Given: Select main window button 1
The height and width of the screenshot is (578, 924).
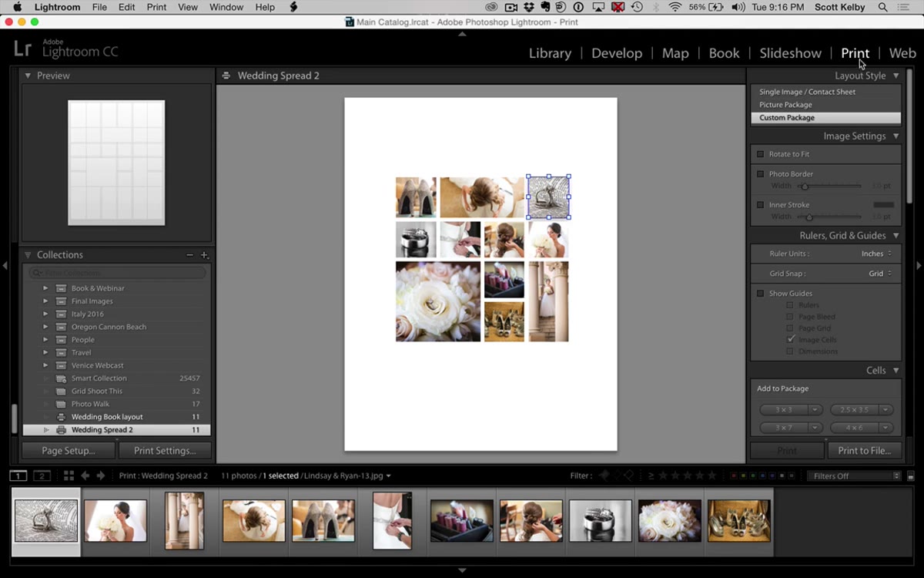Looking at the screenshot, I should coord(18,476).
